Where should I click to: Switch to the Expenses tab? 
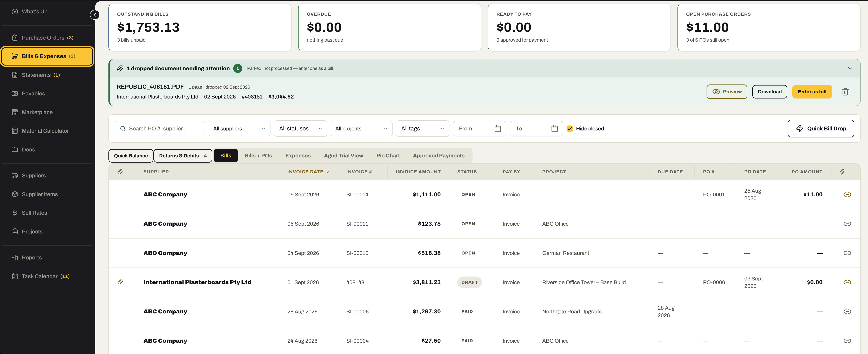point(298,156)
